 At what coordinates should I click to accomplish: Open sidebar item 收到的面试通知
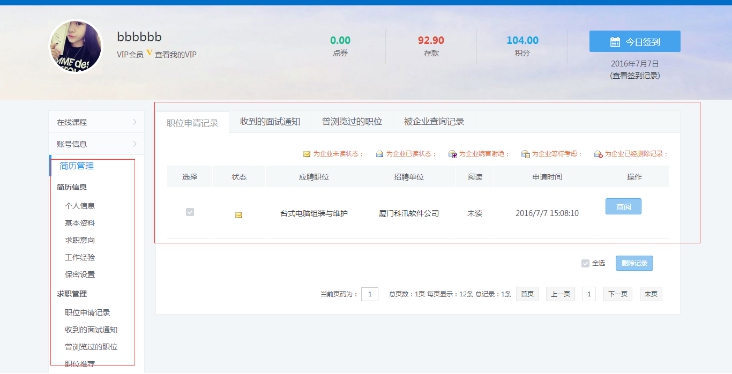[91, 330]
